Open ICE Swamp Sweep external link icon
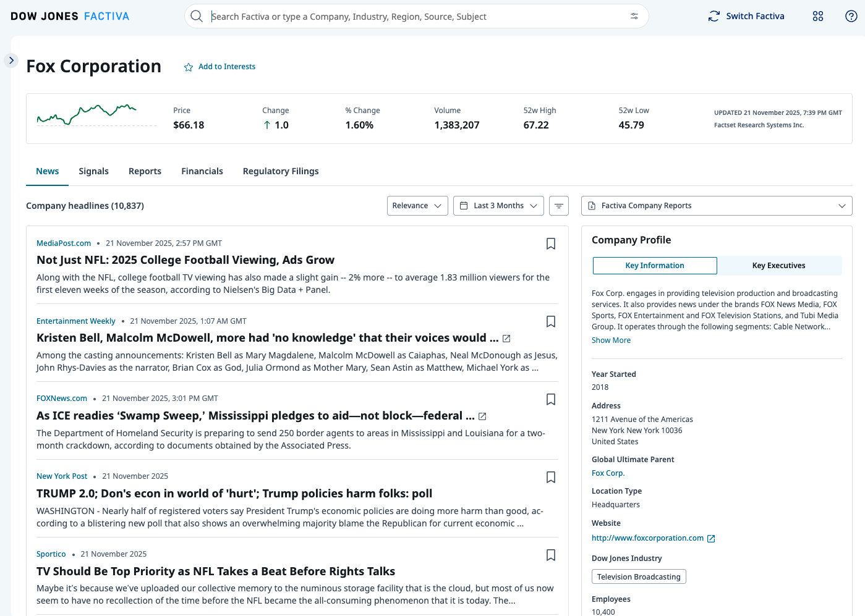This screenshot has width=865, height=616. tap(482, 416)
